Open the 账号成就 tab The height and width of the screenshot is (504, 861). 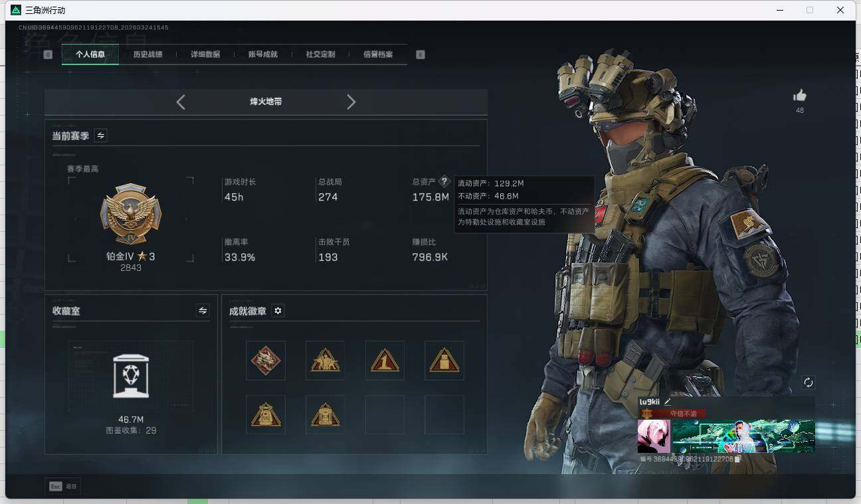263,54
